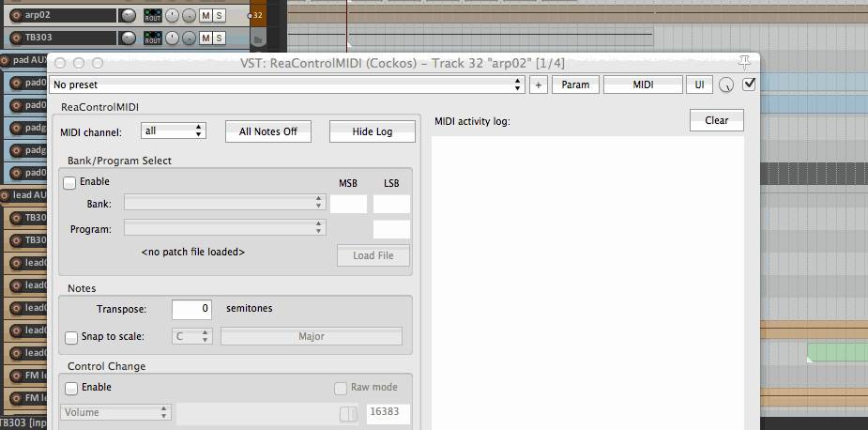Click the 16383 control value field
This screenshot has width=868, height=430.
388,413
